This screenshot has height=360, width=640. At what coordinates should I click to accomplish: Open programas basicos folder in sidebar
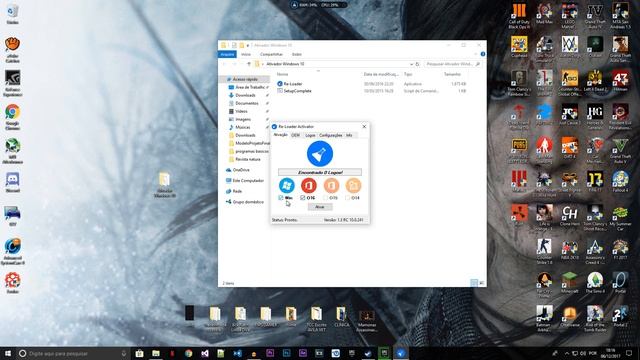252,151
